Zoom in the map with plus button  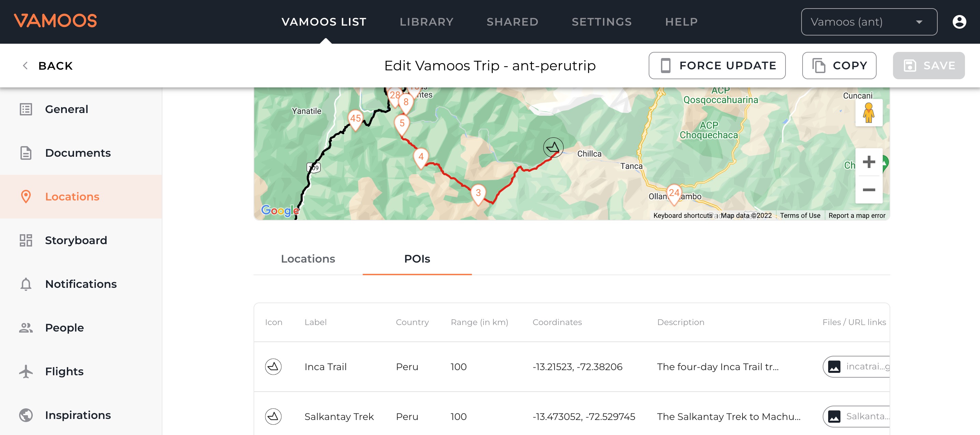[x=868, y=162]
